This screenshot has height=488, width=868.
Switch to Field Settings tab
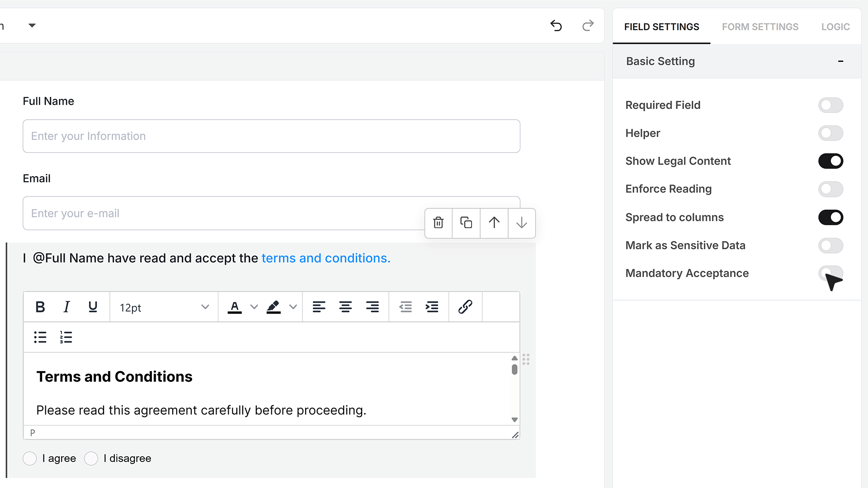[x=661, y=27]
